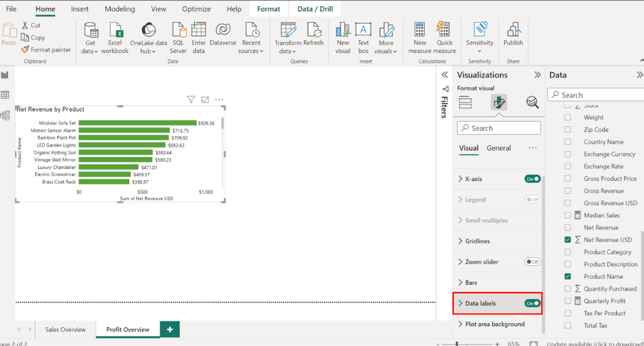Turn off the Data labels toggle
The width and height of the screenshot is (644, 346).
pos(532,304)
